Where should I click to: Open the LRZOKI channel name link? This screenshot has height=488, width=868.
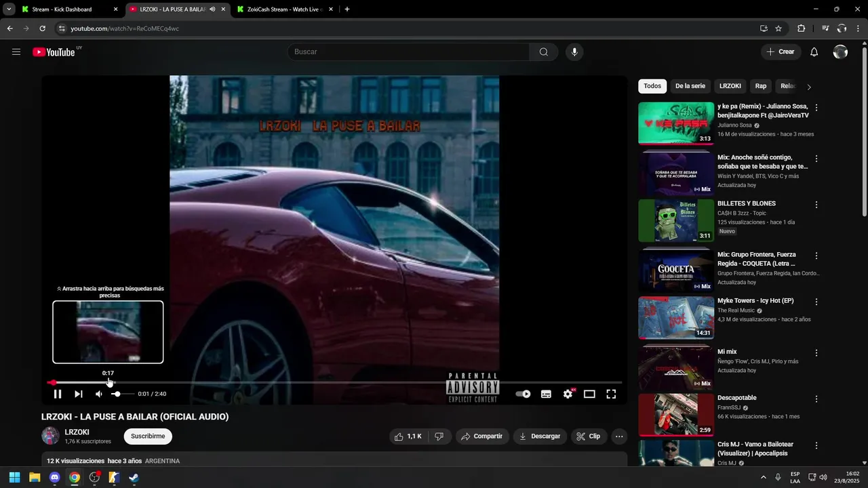tap(77, 432)
